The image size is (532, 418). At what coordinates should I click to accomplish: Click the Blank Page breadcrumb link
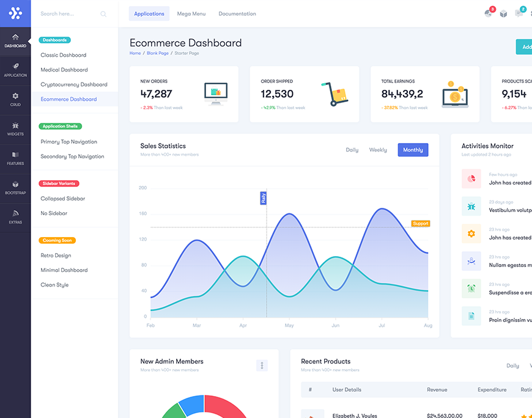pos(158,53)
